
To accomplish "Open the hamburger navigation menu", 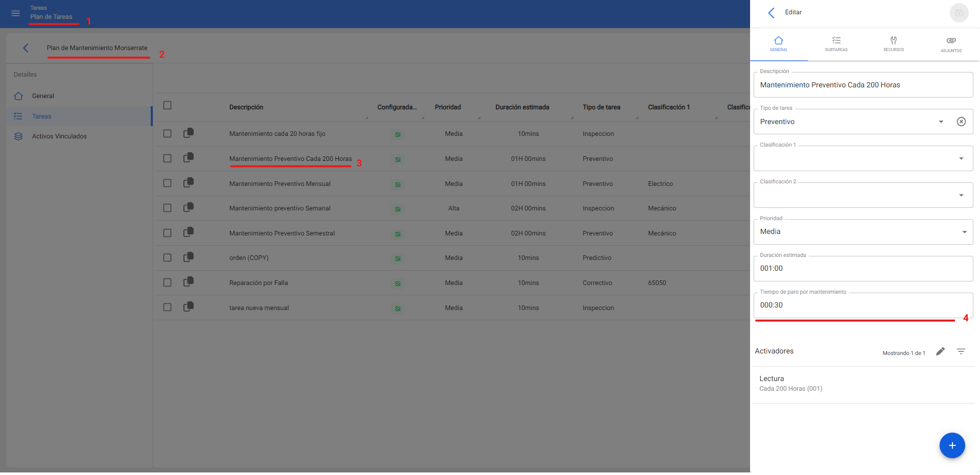I will point(15,13).
